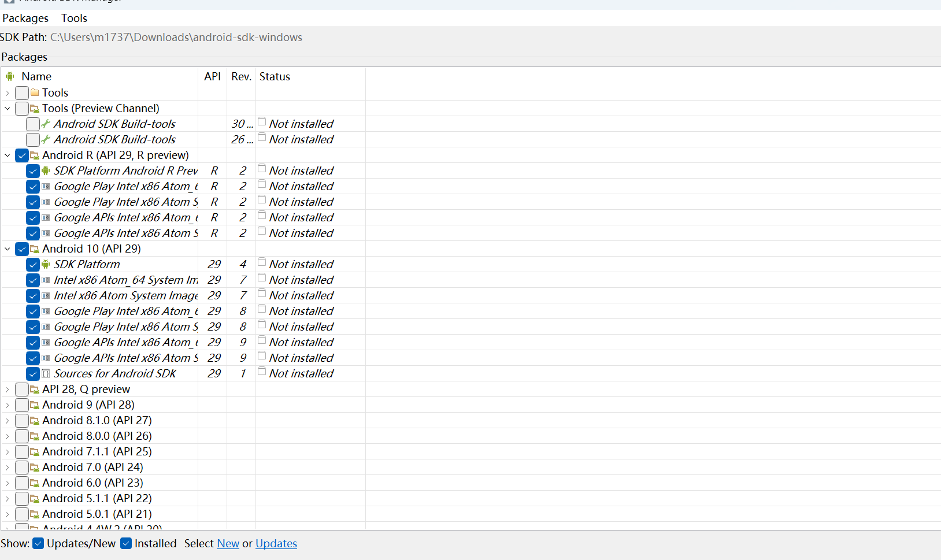Check the Tools (Preview Channel) checkbox
This screenshot has height=560, width=941.
(x=22, y=108)
